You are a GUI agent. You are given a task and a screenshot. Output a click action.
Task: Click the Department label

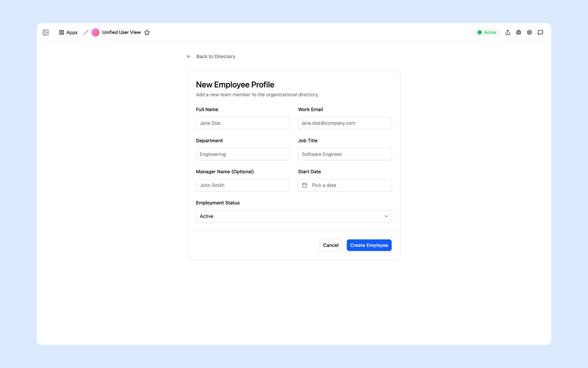point(209,141)
